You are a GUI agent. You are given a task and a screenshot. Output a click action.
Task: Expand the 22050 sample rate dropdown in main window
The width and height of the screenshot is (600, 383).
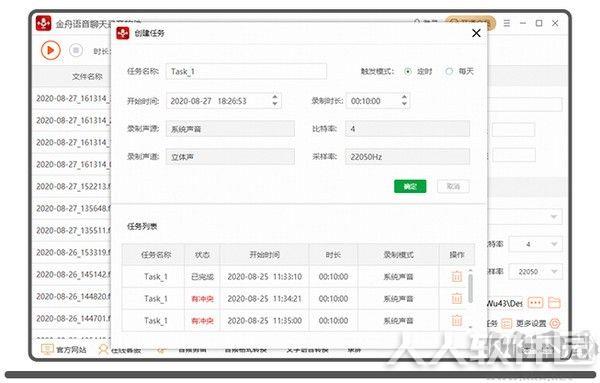(x=554, y=272)
